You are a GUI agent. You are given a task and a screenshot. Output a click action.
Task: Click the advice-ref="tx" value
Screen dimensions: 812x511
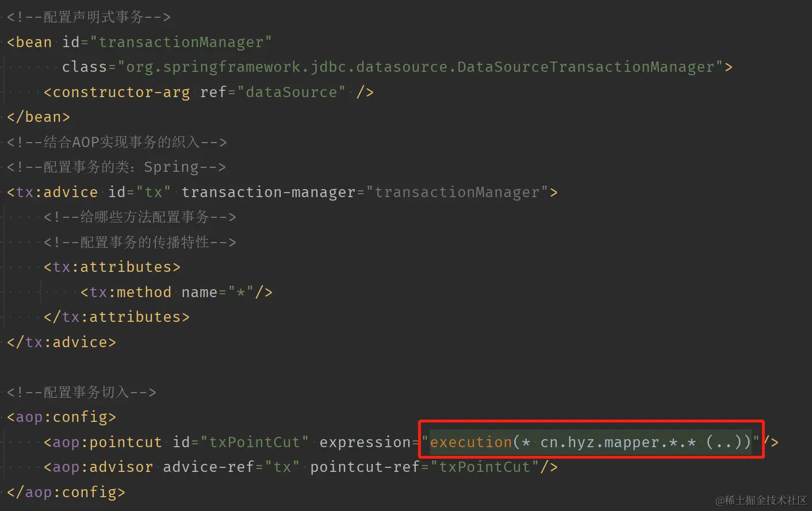coord(282,467)
